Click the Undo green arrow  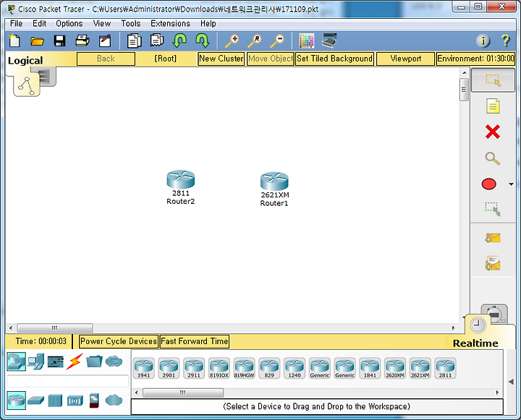click(x=179, y=40)
